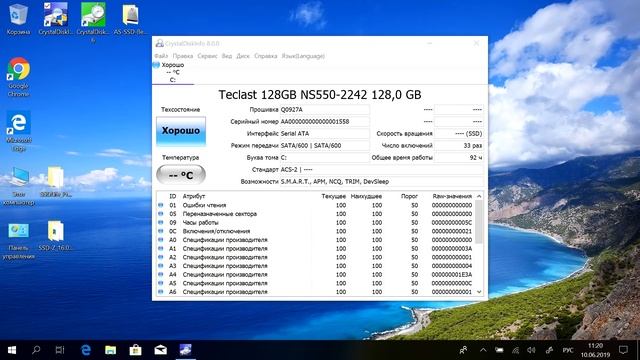Click the transfer mode field SATA/600 | SATA/600
Screen dimensions: 640x360
pyautogui.click(x=324, y=145)
